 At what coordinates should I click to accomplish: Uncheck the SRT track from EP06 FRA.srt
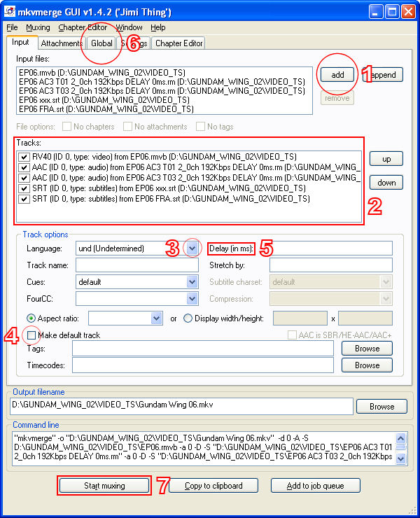[x=24, y=199]
